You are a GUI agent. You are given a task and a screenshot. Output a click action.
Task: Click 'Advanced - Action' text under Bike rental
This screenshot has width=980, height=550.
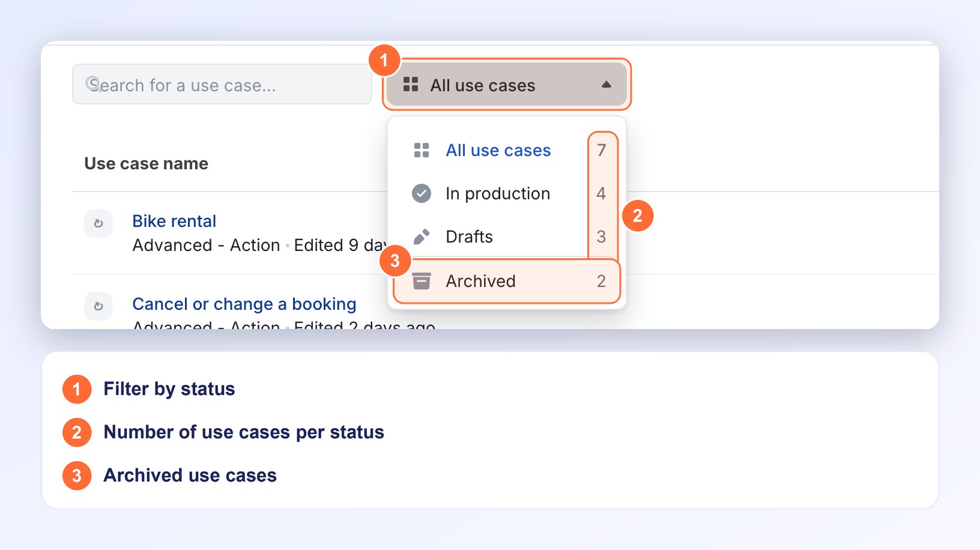(207, 245)
